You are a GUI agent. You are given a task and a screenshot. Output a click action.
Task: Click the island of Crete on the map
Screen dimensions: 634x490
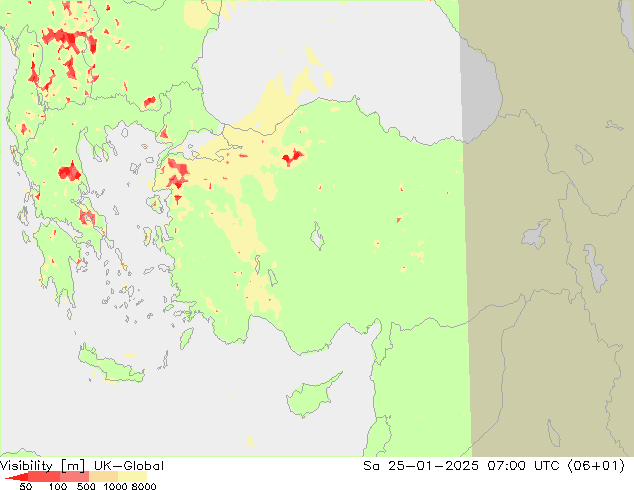tap(111, 365)
